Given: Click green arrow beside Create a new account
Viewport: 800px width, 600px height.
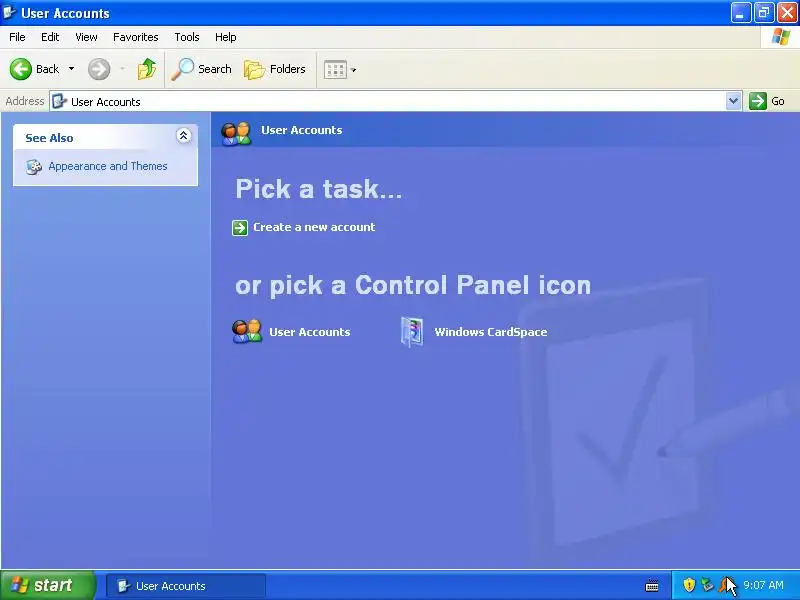Looking at the screenshot, I should [x=240, y=228].
